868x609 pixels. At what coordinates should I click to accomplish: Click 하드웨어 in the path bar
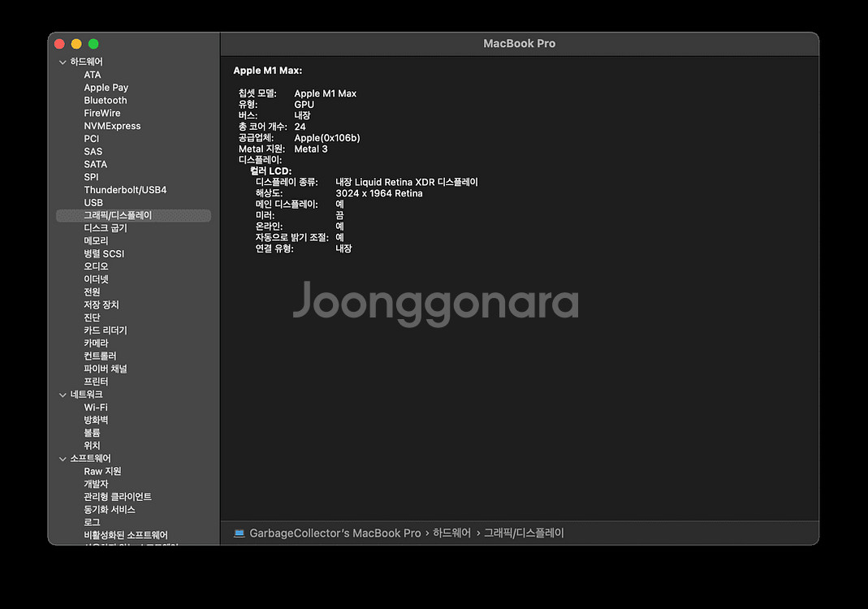451,533
